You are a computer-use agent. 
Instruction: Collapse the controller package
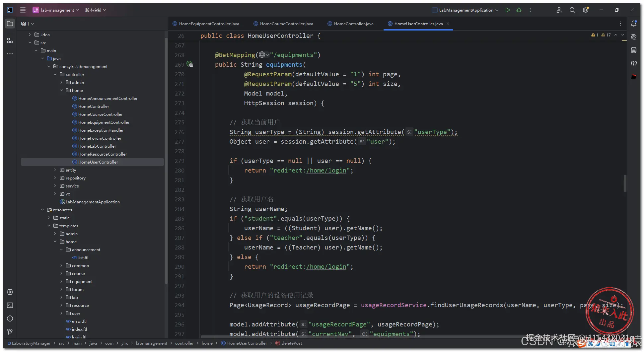pyautogui.click(x=55, y=74)
